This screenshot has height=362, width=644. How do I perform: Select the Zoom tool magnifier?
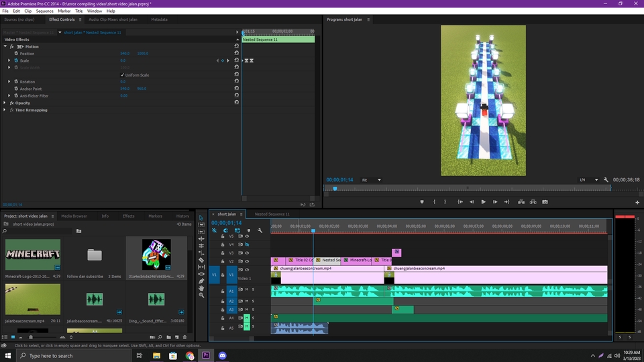point(201,295)
